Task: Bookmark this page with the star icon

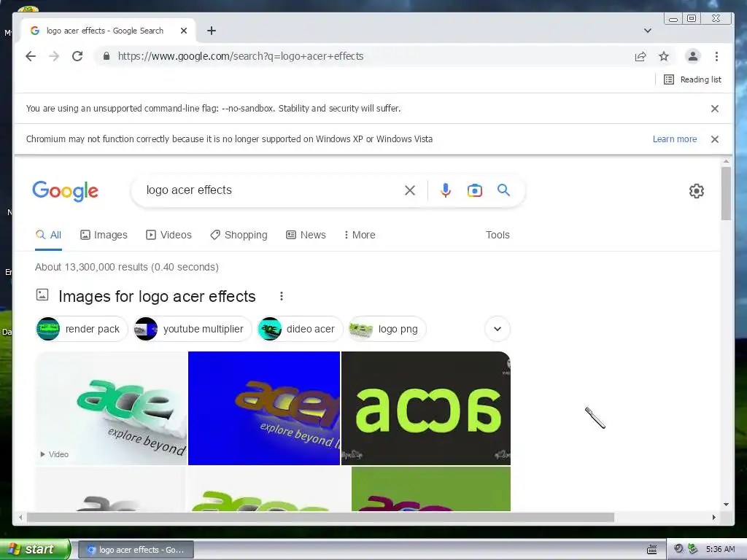Action: click(664, 57)
